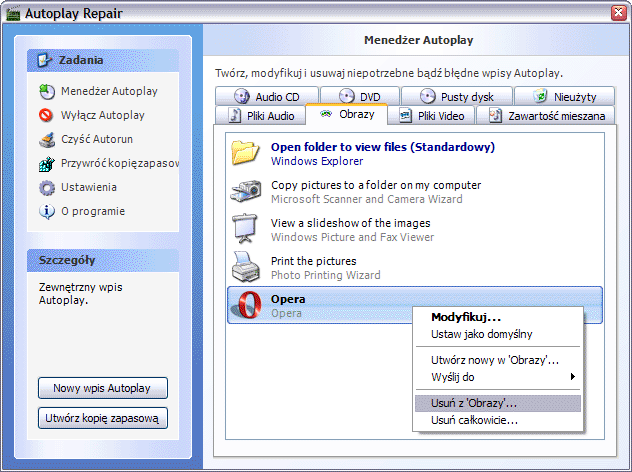Screen dimensions: 632x472
Task: Select the Obrazy tab
Action: point(347,114)
